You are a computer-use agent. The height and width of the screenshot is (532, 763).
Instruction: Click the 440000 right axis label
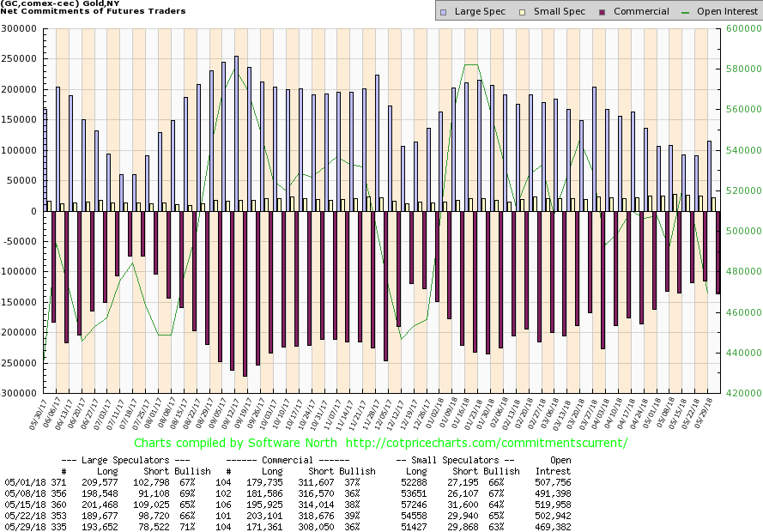tap(742, 353)
